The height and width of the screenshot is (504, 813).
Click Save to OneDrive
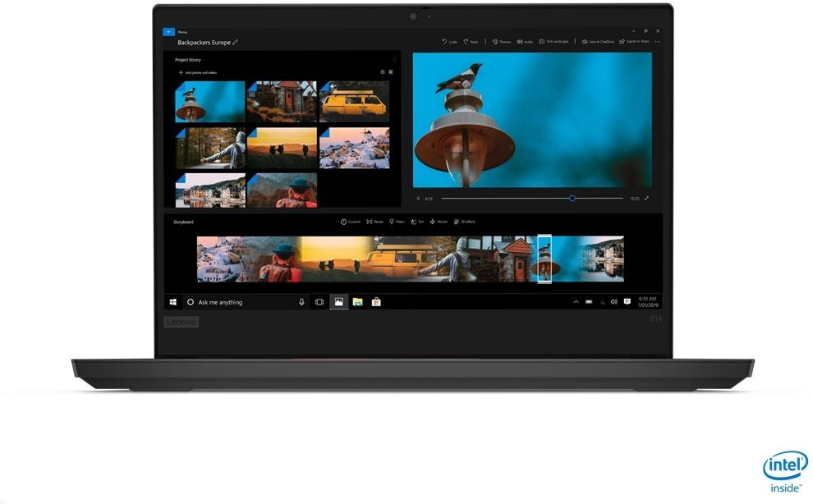coord(597,41)
